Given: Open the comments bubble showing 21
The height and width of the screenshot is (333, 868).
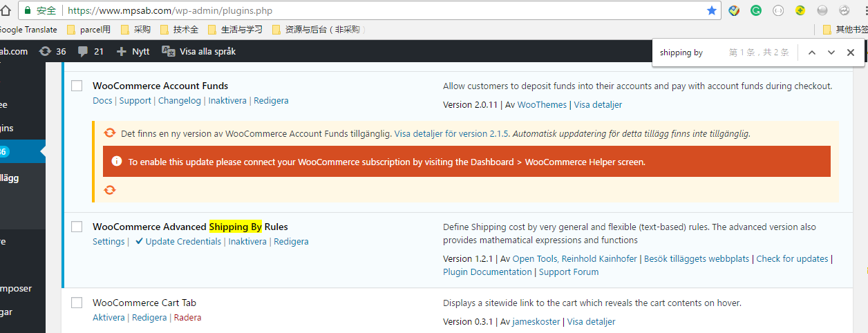Looking at the screenshot, I should (91, 51).
